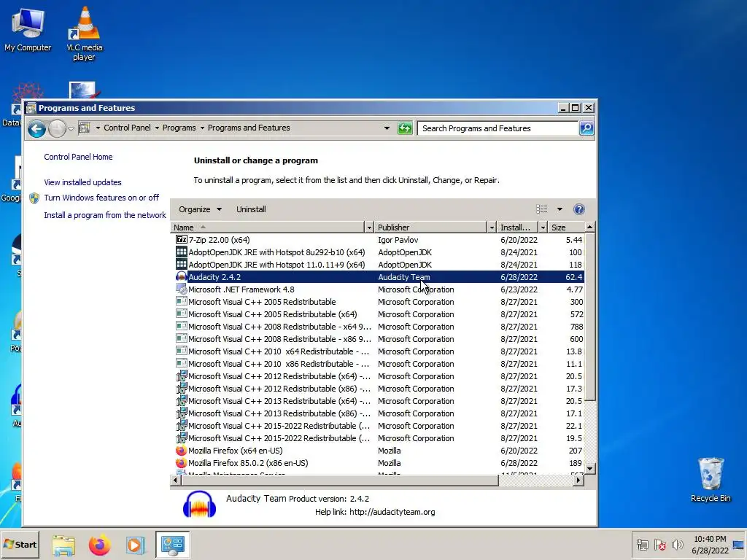Click the Audacity headphones icon in list row
The width and height of the screenshot is (747, 560).
tap(181, 276)
